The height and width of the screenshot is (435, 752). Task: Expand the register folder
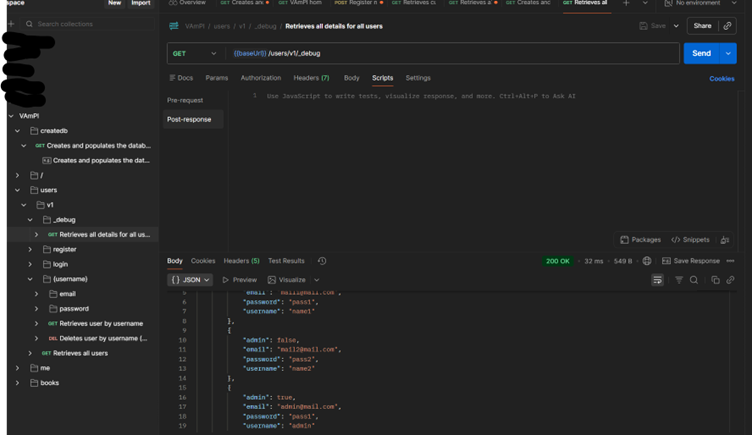coord(30,249)
